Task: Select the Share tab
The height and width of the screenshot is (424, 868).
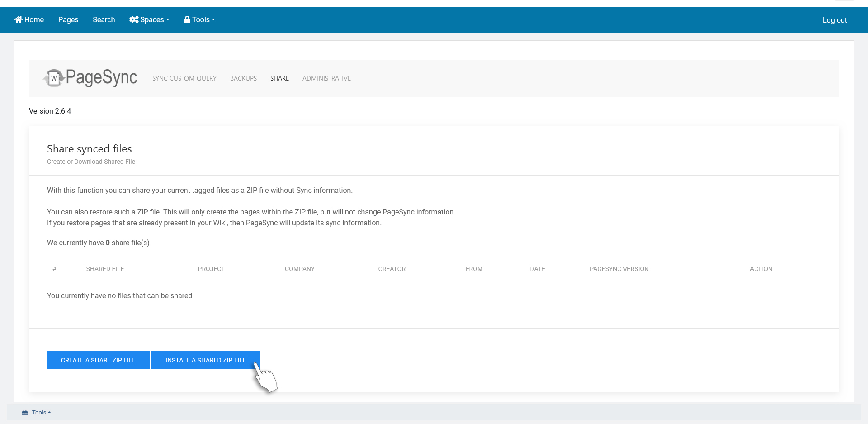Action: tap(279, 78)
